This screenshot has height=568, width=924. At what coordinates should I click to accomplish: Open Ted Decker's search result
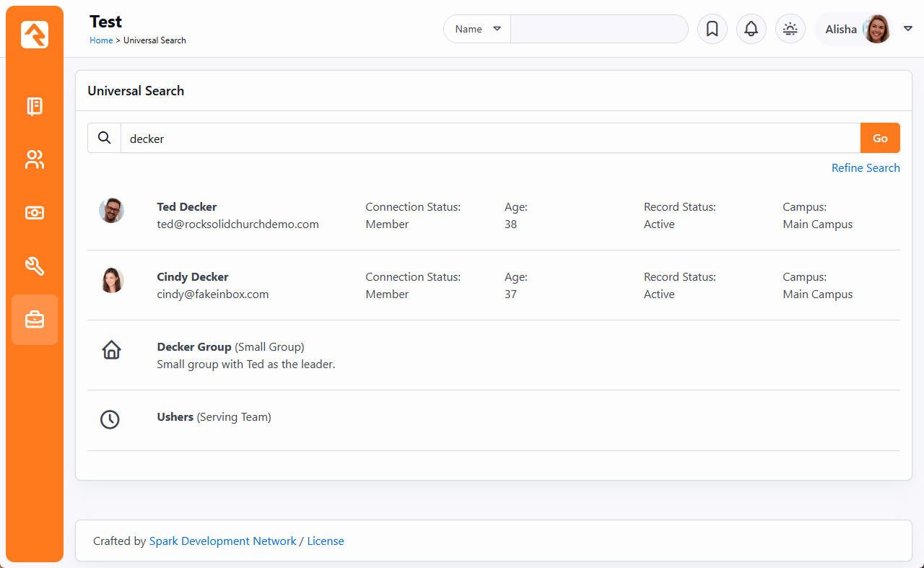click(x=187, y=207)
